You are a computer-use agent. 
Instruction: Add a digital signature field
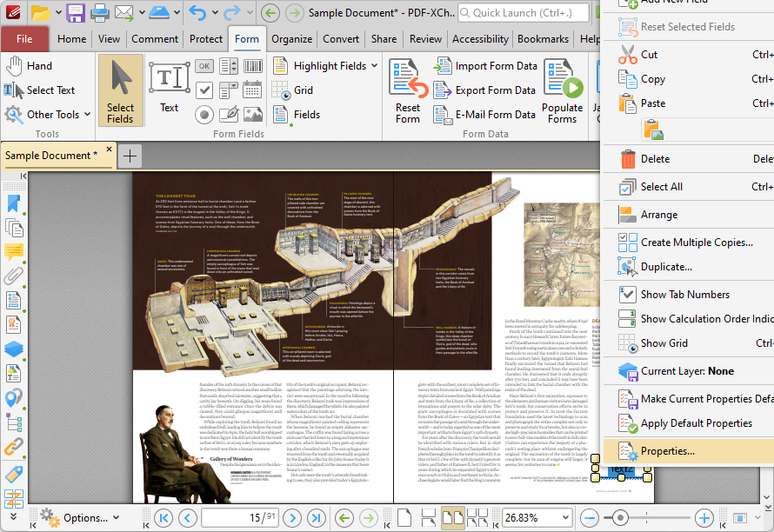click(x=229, y=115)
